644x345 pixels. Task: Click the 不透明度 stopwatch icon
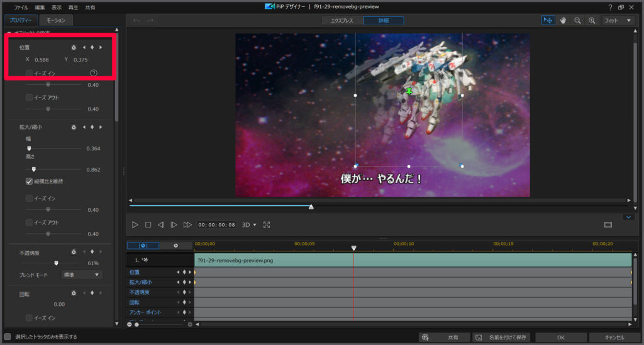pos(74,252)
